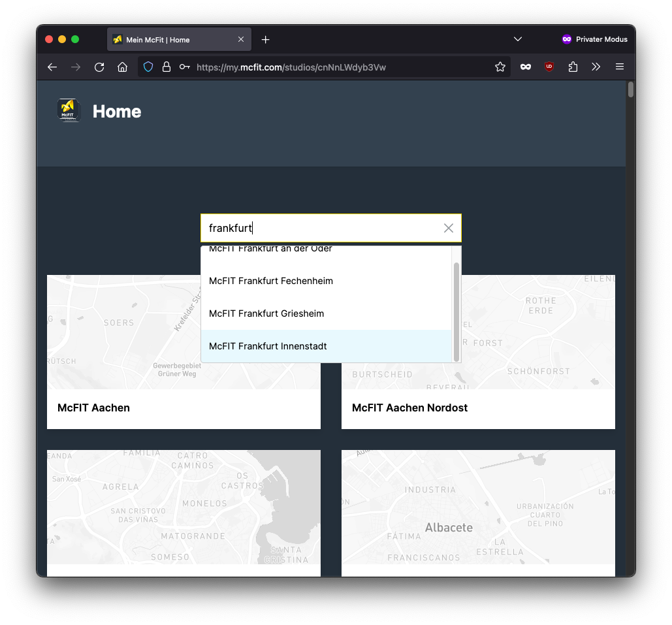Screen dimensions: 672x625
Task: Choose McFIT Frankfurt Griesheim from suggestions
Action: 326,313
